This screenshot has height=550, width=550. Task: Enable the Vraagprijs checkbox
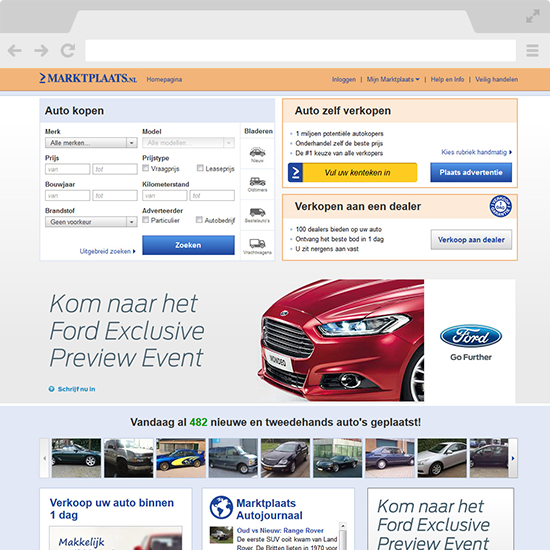[146, 168]
